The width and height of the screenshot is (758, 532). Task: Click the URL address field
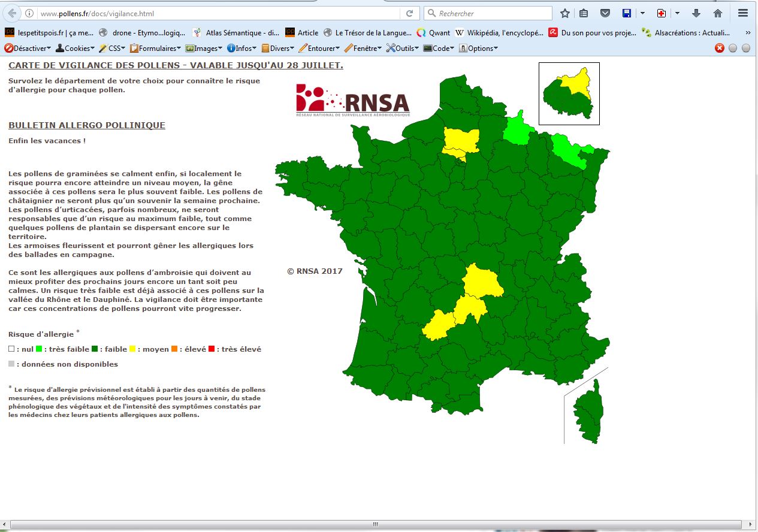pos(219,13)
